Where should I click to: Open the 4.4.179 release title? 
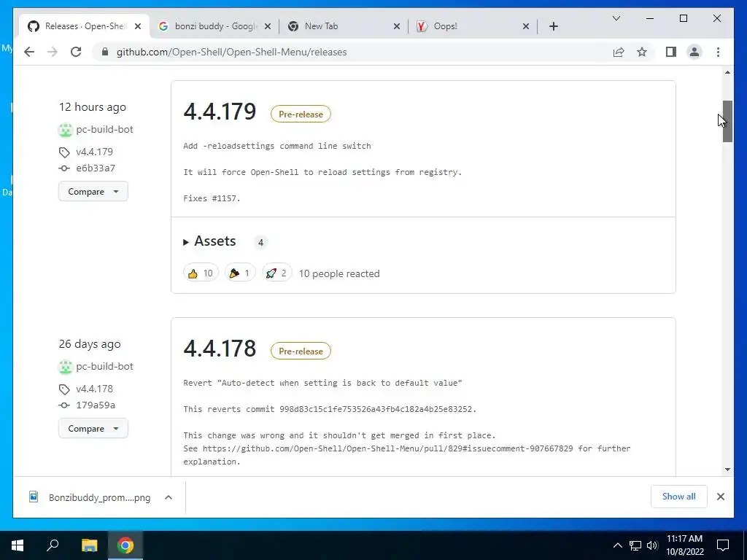220,112
